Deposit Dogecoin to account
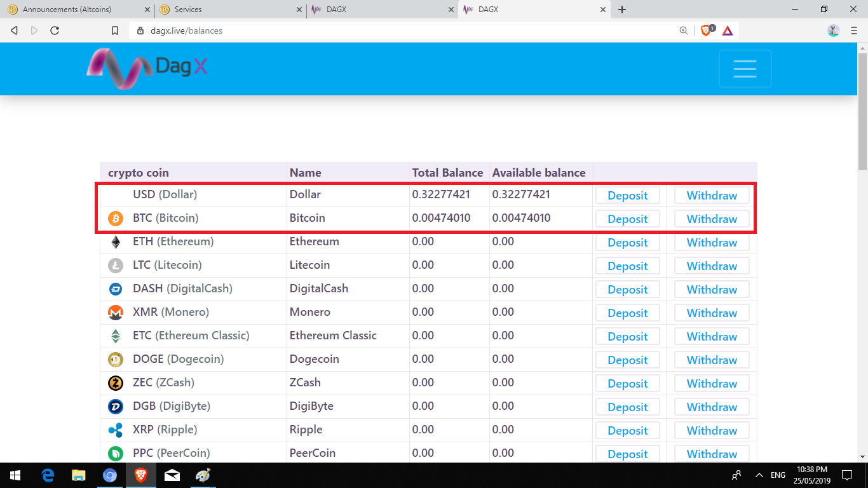 pyautogui.click(x=628, y=360)
